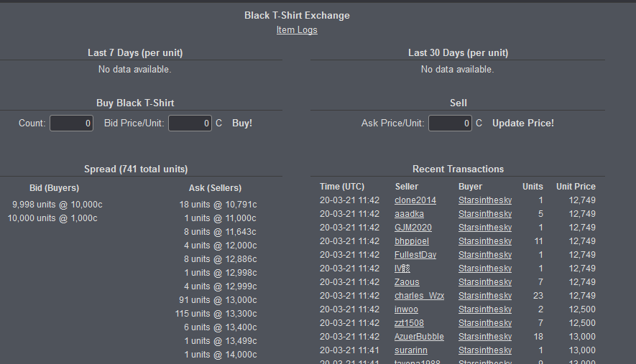Select ask '1 units @ 12,998c'
636x364 pixels.
220,273
